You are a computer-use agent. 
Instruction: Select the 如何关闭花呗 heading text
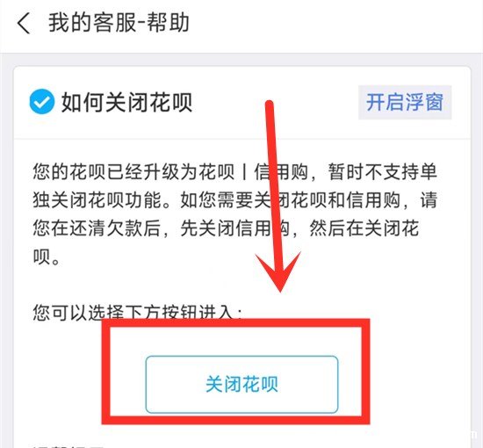click(x=127, y=102)
